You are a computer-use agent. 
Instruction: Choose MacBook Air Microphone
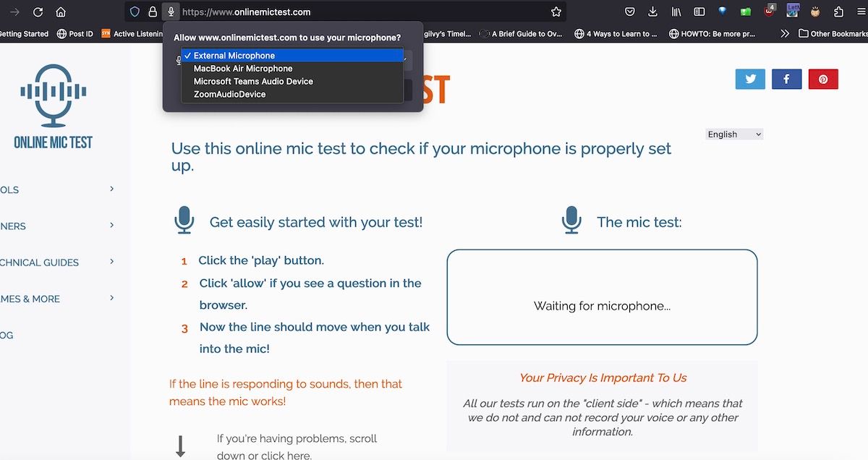[292, 69]
